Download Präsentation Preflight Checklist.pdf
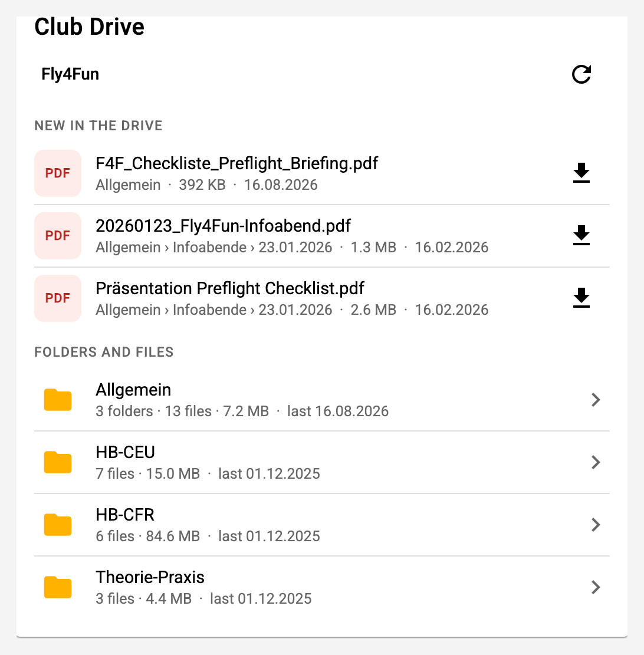The width and height of the screenshot is (644, 655). 581,298
